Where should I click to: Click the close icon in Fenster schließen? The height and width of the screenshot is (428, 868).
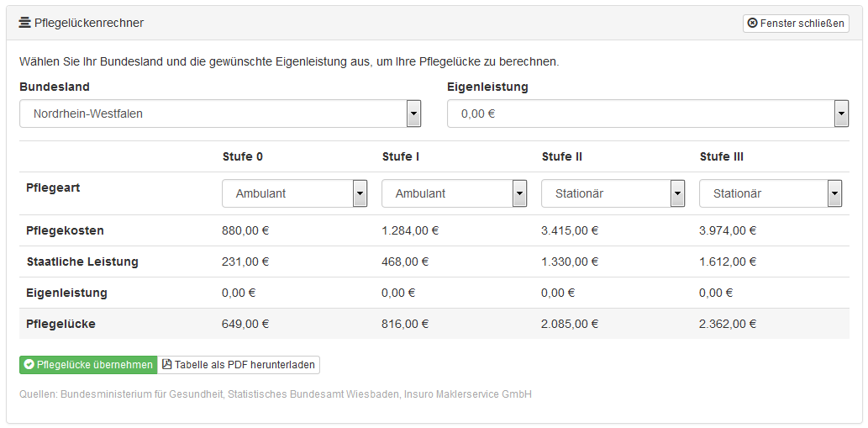coord(752,23)
